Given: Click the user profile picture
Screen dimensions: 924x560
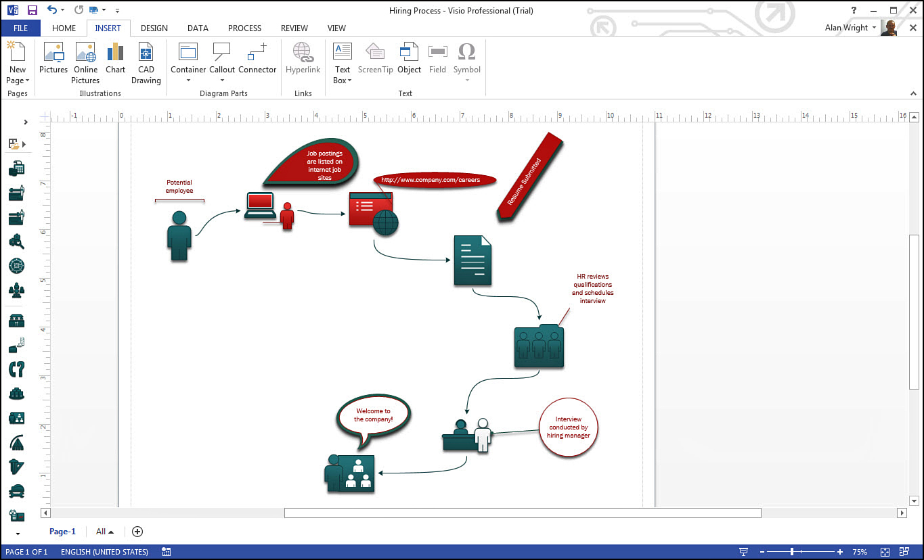Looking at the screenshot, I should tap(890, 28).
